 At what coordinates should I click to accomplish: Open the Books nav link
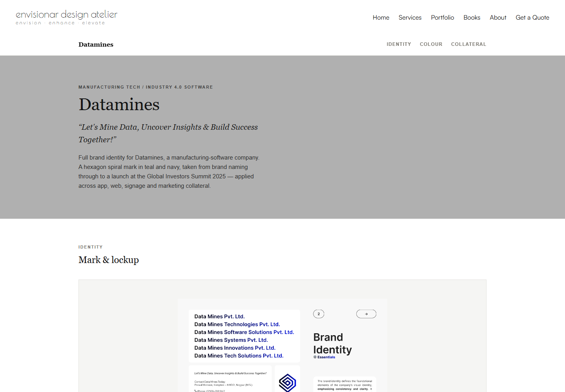click(x=472, y=18)
